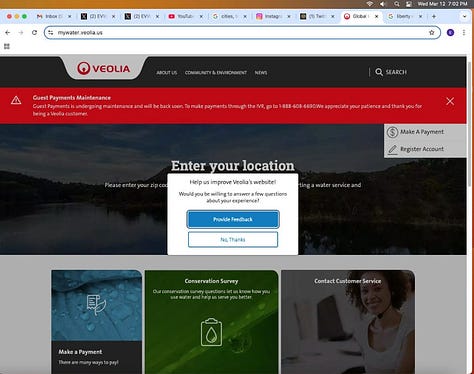This screenshot has height=374, width=474.
Task: Close the Instagram tab
Action: (x=289, y=16)
